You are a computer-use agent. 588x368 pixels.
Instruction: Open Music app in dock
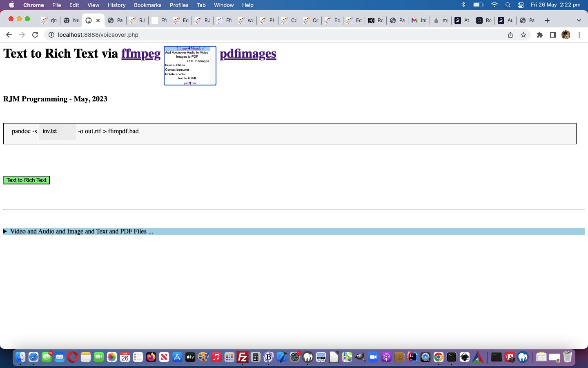point(216,357)
